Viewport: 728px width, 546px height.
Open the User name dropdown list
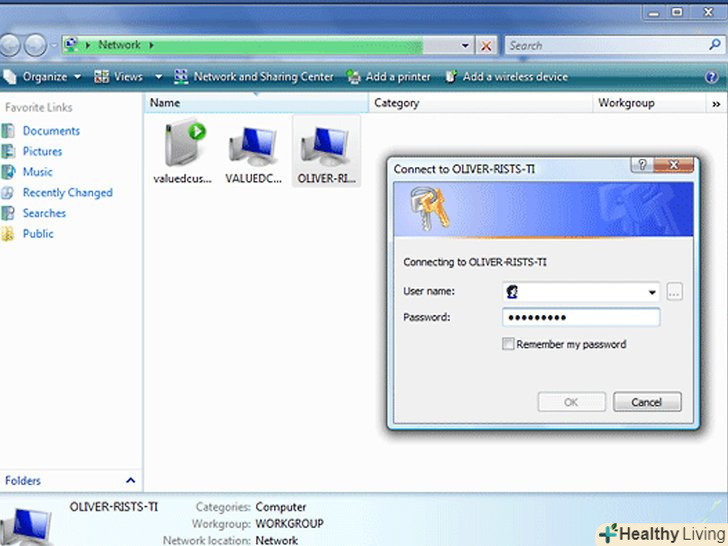(x=652, y=292)
